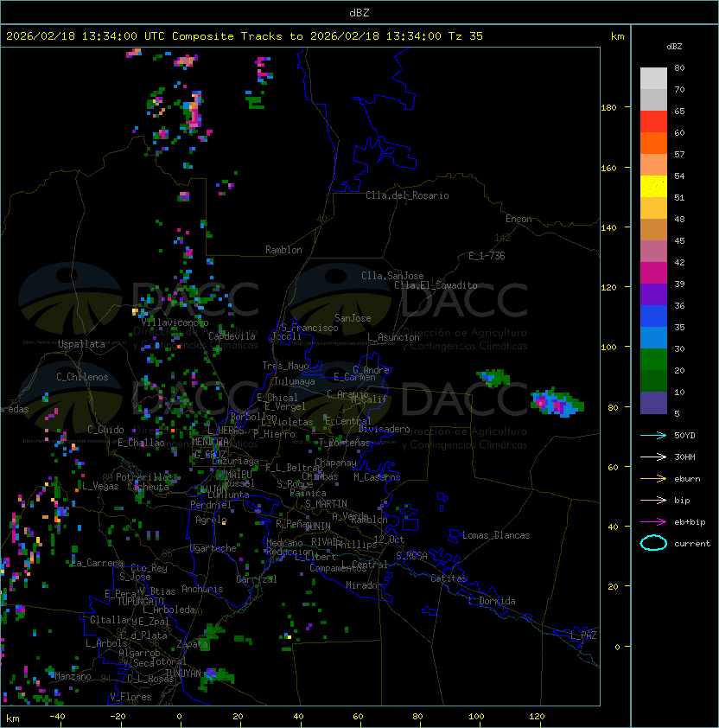Click the pink bip arrow in legend

pos(653,500)
